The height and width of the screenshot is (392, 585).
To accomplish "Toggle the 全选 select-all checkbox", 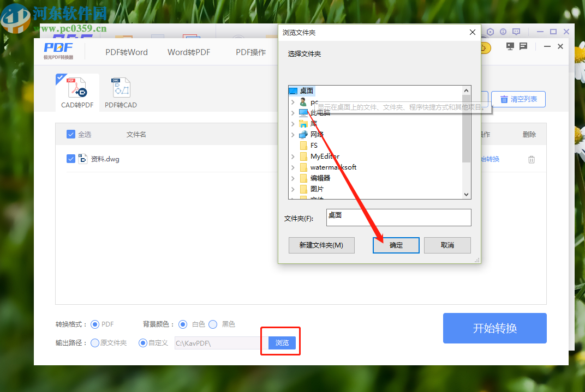I will pyautogui.click(x=71, y=134).
